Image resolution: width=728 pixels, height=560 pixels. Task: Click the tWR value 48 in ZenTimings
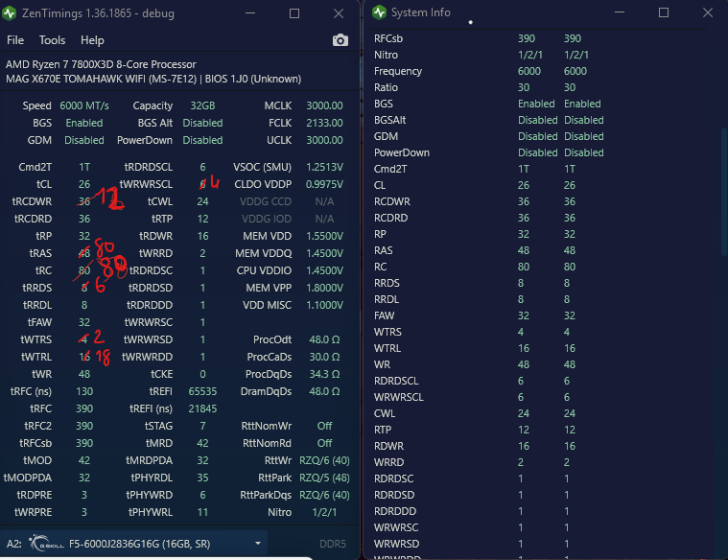pyautogui.click(x=84, y=374)
